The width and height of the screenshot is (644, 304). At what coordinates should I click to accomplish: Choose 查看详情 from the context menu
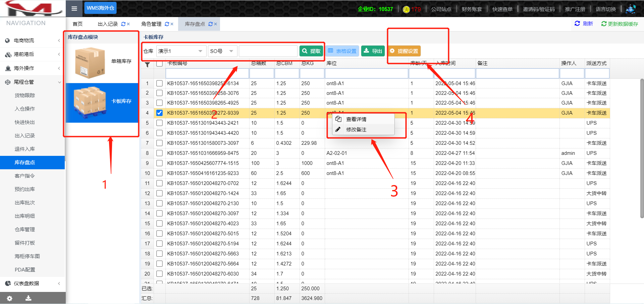(x=356, y=119)
